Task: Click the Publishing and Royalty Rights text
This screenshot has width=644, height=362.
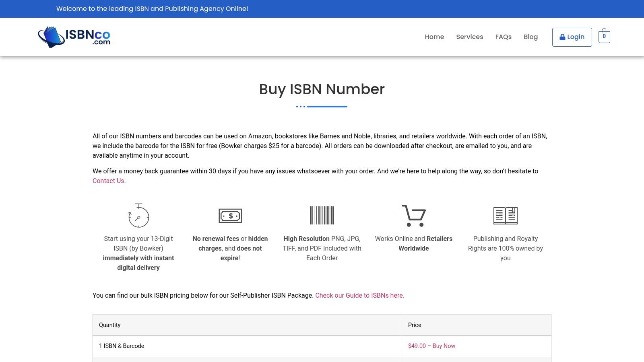Action: (506, 248)
